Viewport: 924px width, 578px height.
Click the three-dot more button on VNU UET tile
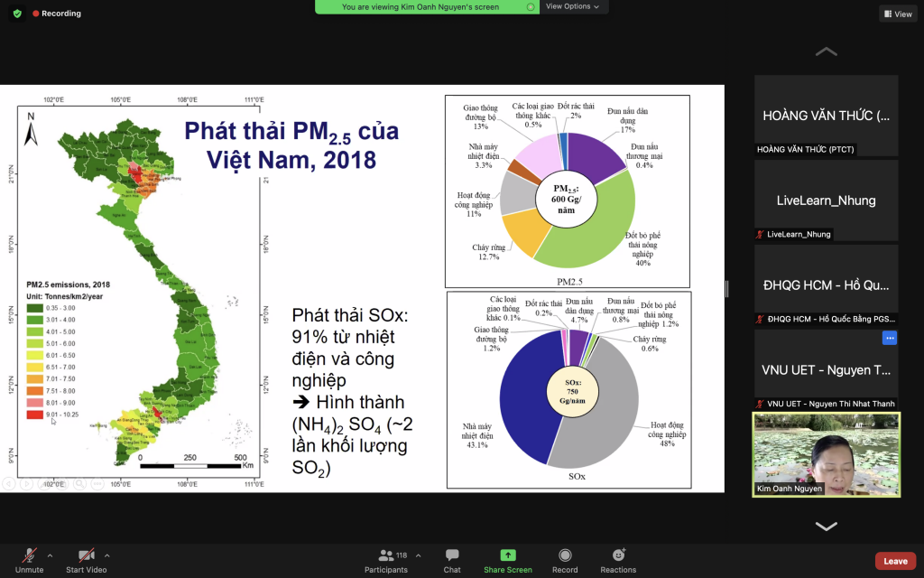[x=890, y=338]
